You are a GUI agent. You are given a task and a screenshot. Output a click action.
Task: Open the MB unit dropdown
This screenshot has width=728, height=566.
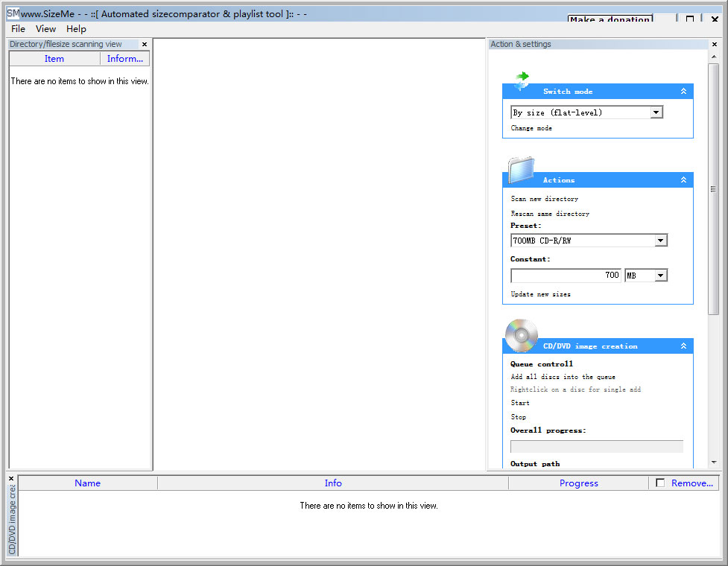tap(660, 276)
